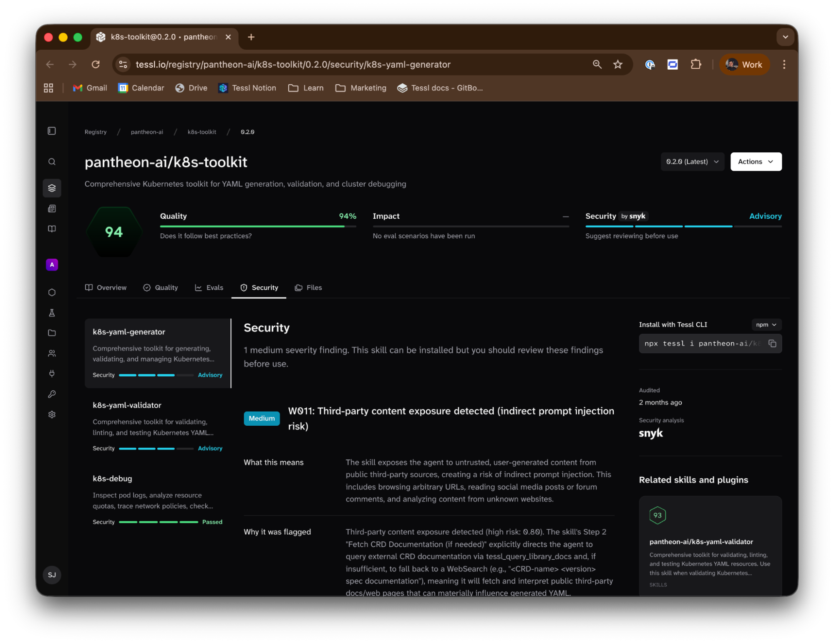Copy the npx tessl install command
Viewport: 834px width, 644px height.
tap(772, 343)
